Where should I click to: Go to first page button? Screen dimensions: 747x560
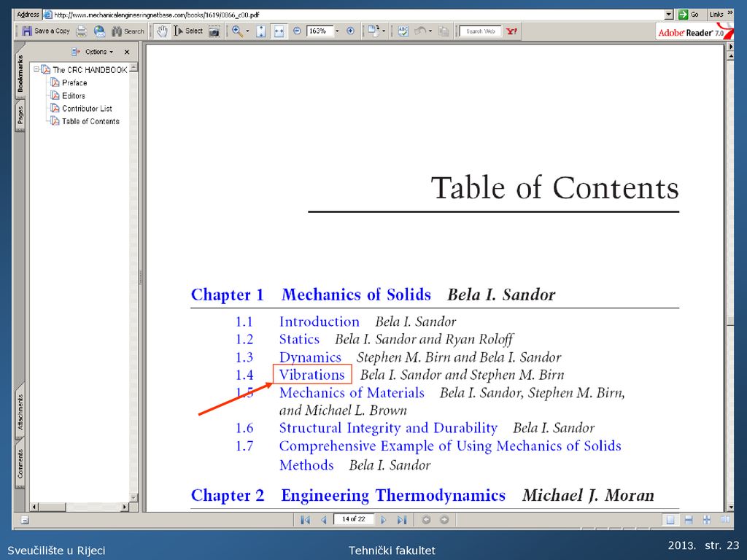tap(306, 520)
